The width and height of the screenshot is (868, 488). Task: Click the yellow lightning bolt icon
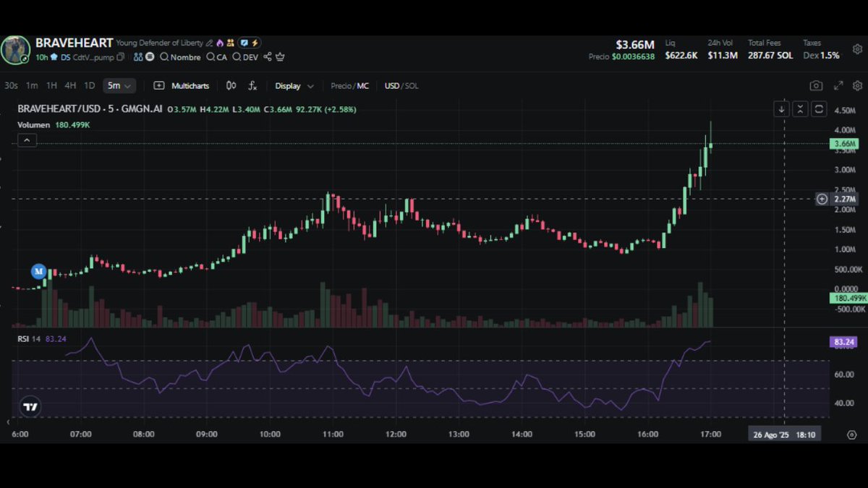255,43
